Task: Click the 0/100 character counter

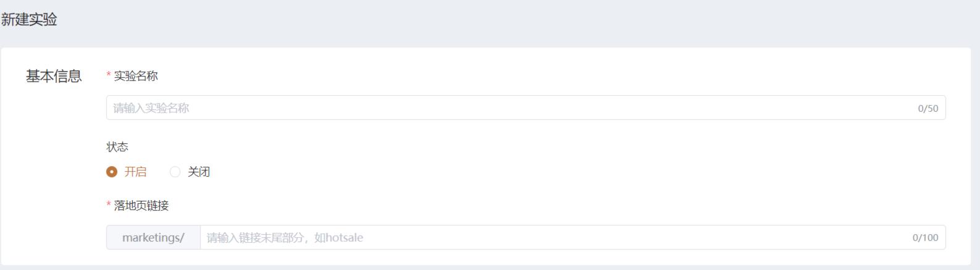Action: (925, 238)
